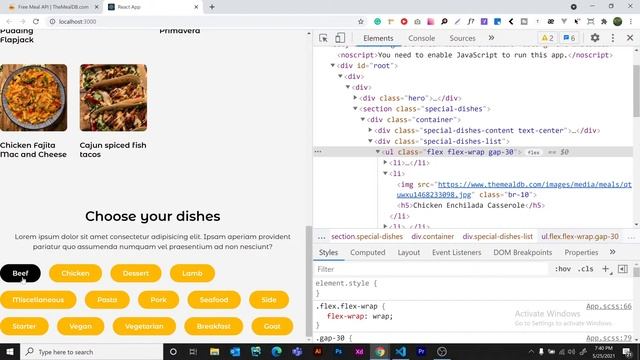Click the issues counter badge showing 6
Screen dimensions: 640x360
[x=569, y=38]
